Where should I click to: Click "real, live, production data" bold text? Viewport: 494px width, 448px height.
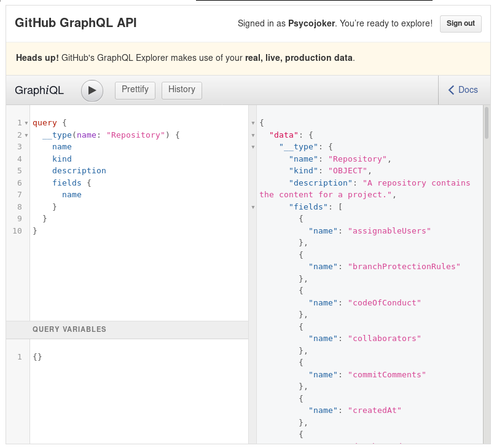point(299,58)
